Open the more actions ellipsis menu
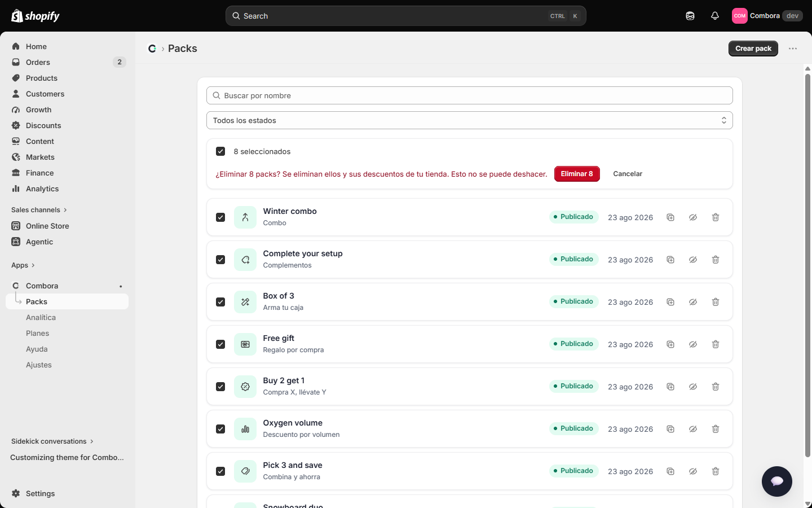The width and height of the screenshot is (812, 508). coord(793,49)
